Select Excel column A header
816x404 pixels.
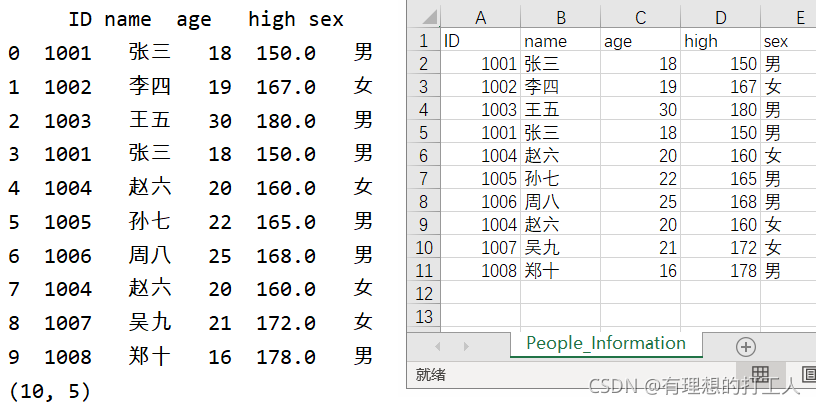(x=480, y=18)
